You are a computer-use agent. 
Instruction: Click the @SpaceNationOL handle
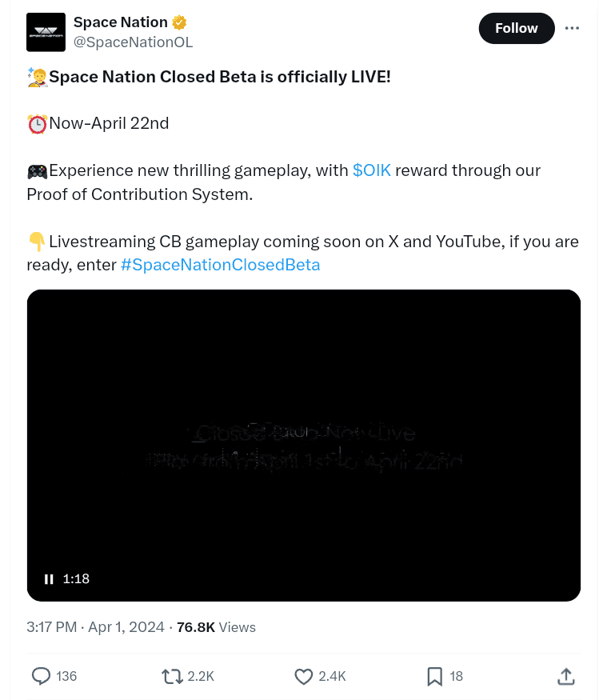point(133,42)
